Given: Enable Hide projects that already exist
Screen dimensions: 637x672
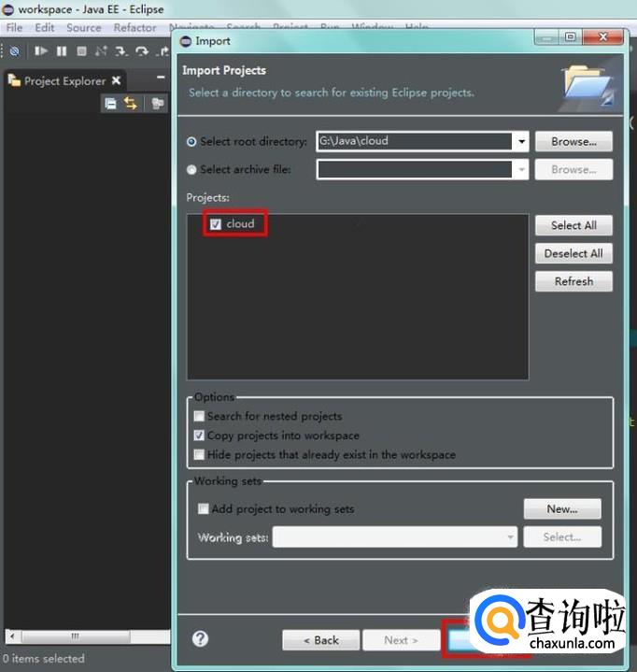Looking at the screenshot, I should pyautogui.click(x=199, y=455).
